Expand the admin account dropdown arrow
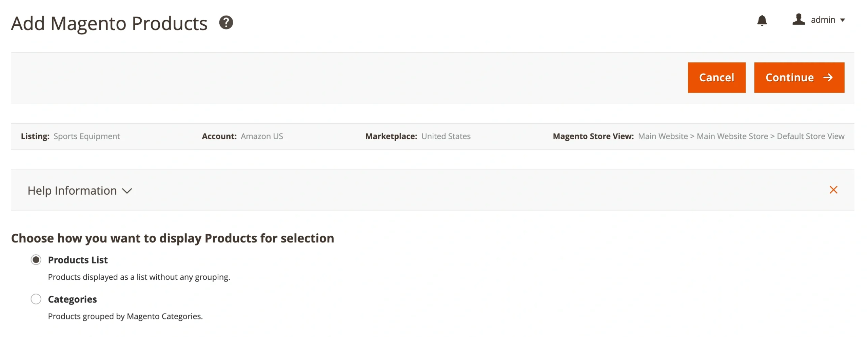Image resolution: width=868 pixels, height=337 pixels. pyautogui.click(x=842, y=20)
